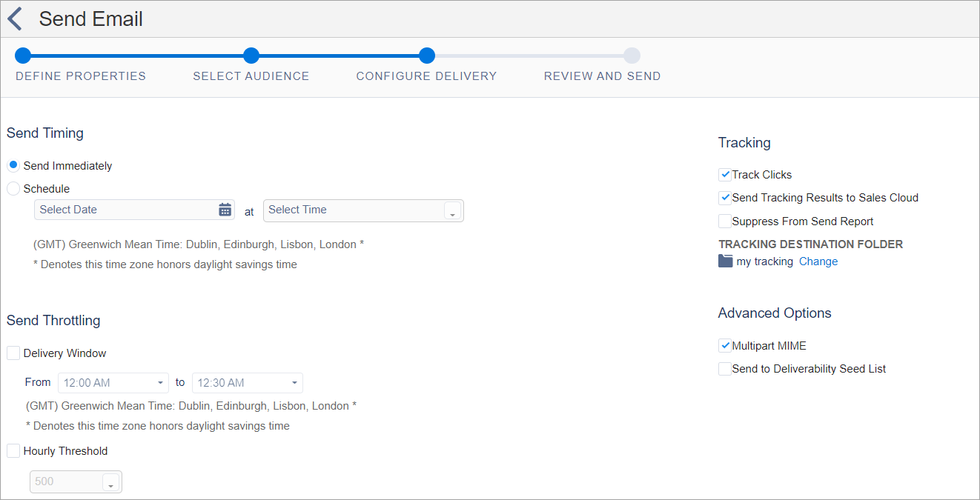Go to the Select Audience step
This screenshot has width=980, height=500.
point(251,76)
